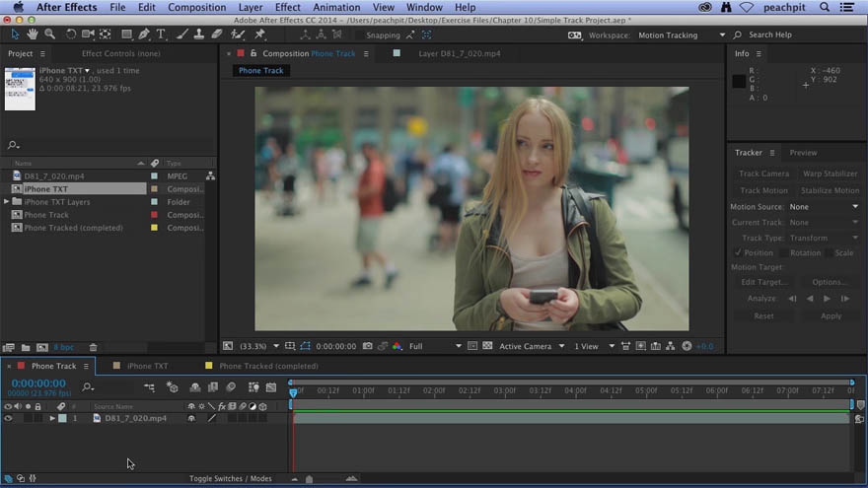Click Toggle Switches / Modes button
This screenshot has width=868, height=488.
click(x=230, y=478)
